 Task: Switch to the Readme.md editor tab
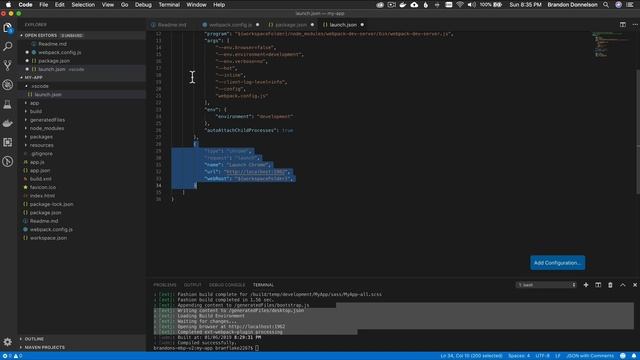171,25
